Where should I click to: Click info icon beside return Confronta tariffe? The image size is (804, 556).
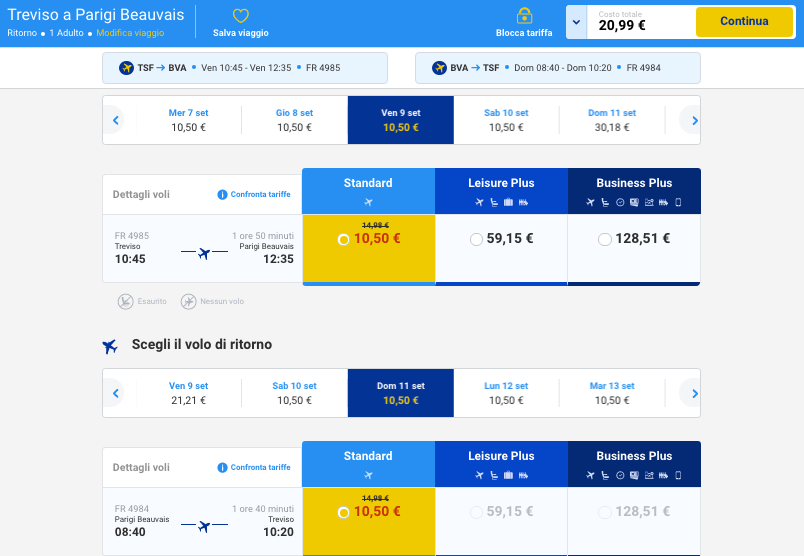(x=222, y=467)
